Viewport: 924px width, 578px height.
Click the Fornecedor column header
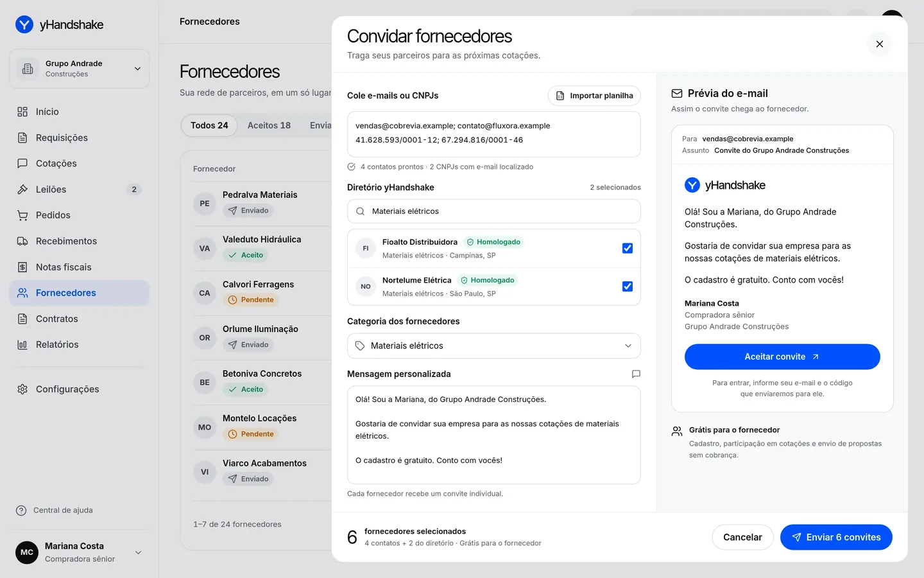click(214, 169)
